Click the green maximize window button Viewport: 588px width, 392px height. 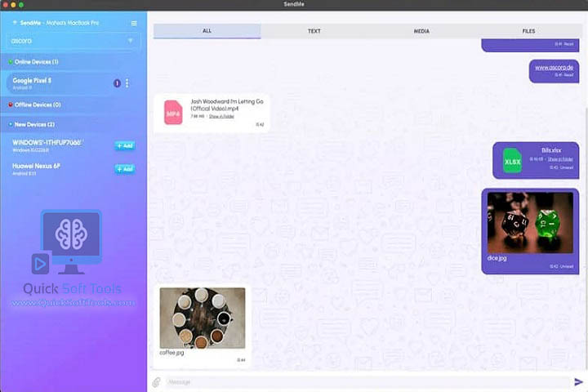coord(21,5)
